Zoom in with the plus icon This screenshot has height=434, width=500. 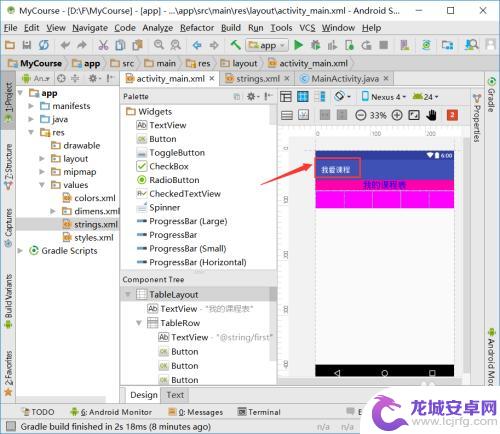(397, 115)
